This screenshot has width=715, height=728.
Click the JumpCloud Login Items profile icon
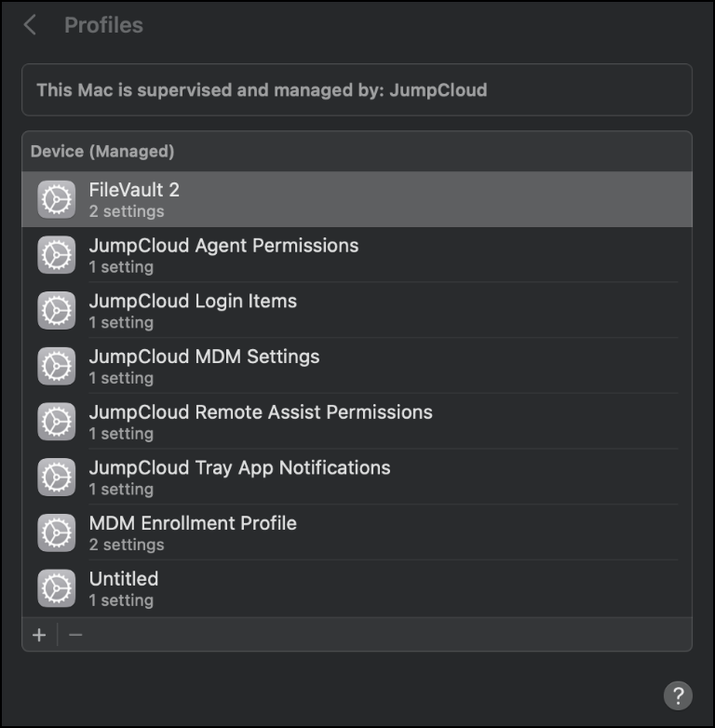click(x=57, y=311)
